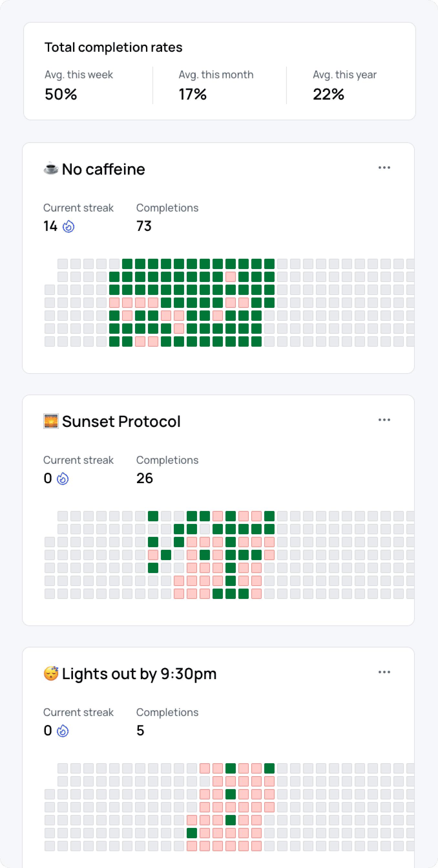Open the Sunset Protocol three-dot menu
Image resolution: width=438 pixels, height=868 pixels.
point(384,420)
